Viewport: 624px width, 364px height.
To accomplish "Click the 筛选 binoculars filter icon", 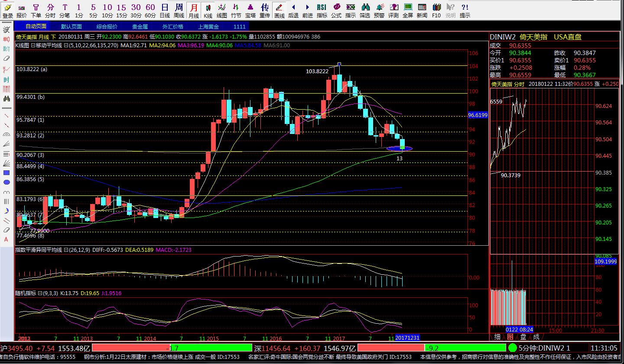I will (365, 10).
